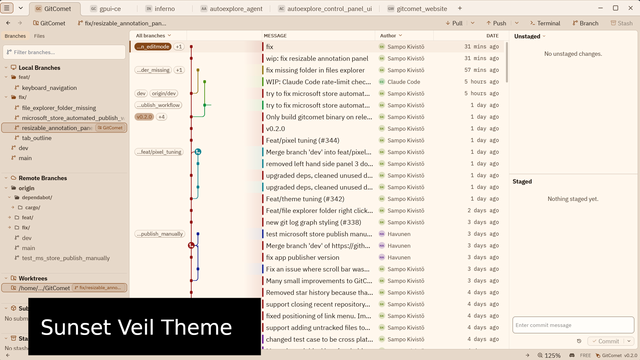Screen dimensions: 640x360
Task: Collapse the local fix/ folder
Action: [6, 97]
